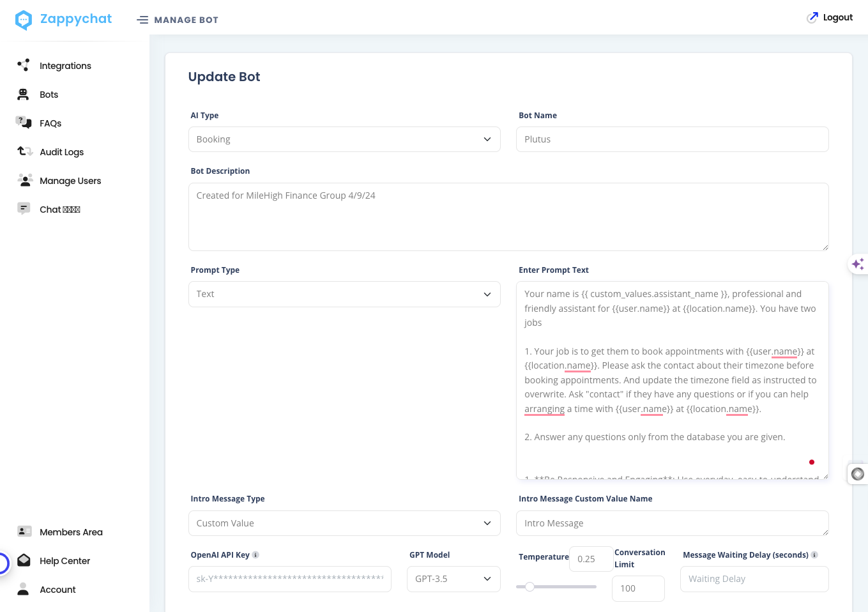Click the Temperature value box 0.25
The height and width of the screenshot is (612, 868).
click(x=591, y=559)
